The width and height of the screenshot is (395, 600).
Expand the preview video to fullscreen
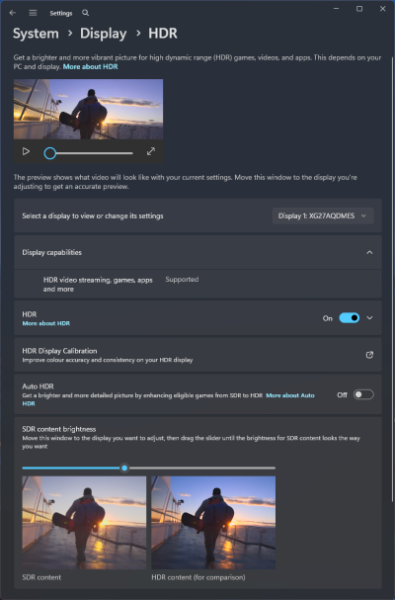pyautogui.click(x=151, y=151)
